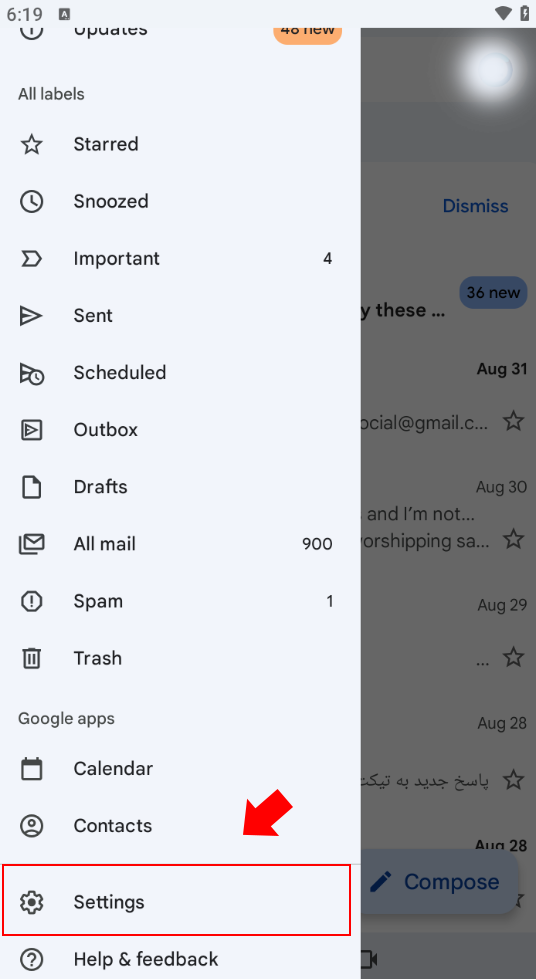Toggle star on Aug 29 email
Viewport: 536px width, 980px height.
pyautogui.click(x=514, y=657)
